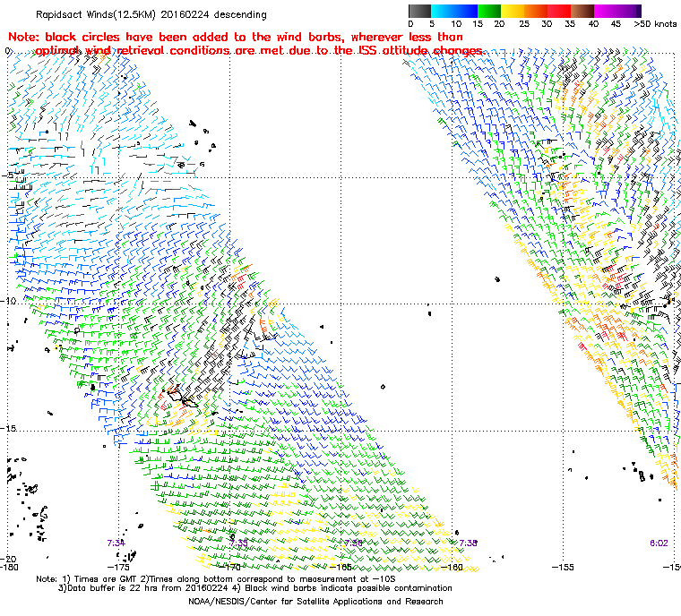Click the '-15' latitude axis label
Viewport: 681px width, 616px height.
(x=8, y=429)
